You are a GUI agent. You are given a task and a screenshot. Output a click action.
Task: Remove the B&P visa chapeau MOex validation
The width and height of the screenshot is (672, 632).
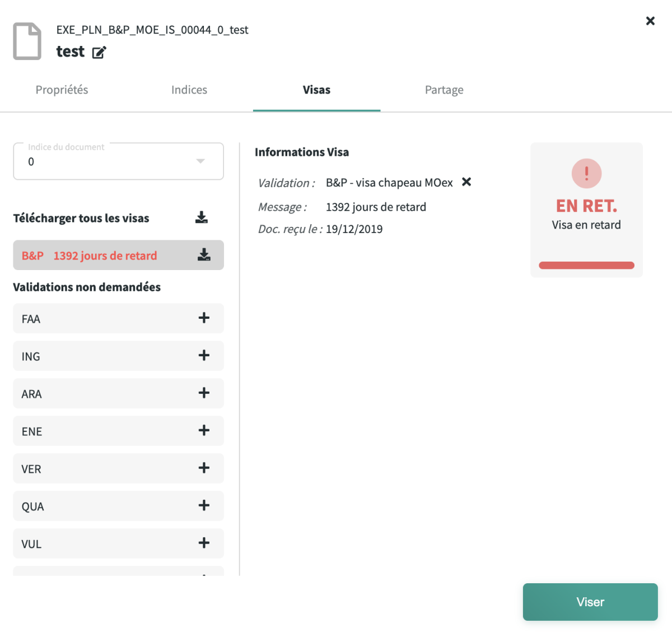coord(466,182)
